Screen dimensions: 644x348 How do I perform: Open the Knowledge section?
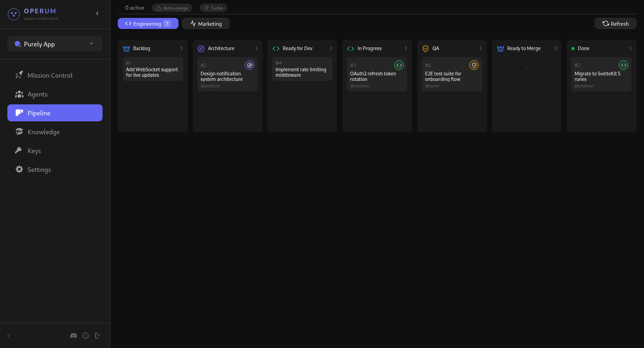tap(43, 132)
